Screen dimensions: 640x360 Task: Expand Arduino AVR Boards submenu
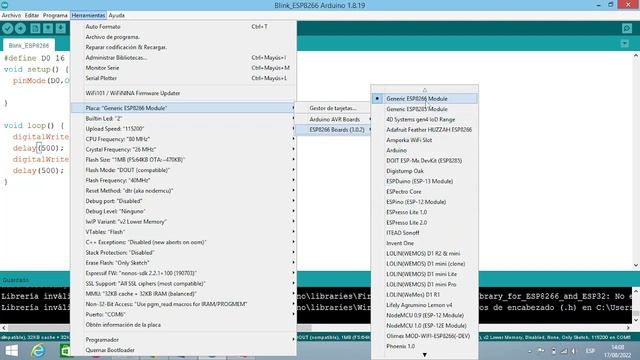(333, 119)
